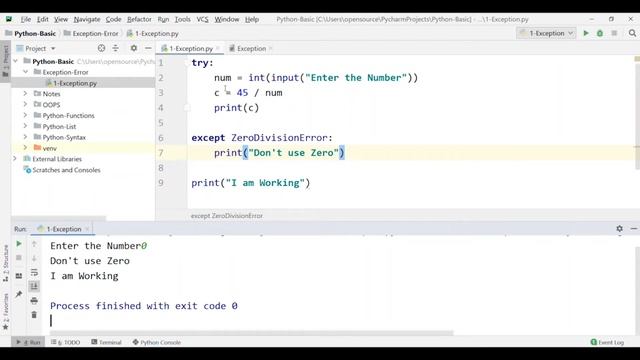Hide the Run panel with the minus icon
This screenshot has width=640, height=360.
633,229
